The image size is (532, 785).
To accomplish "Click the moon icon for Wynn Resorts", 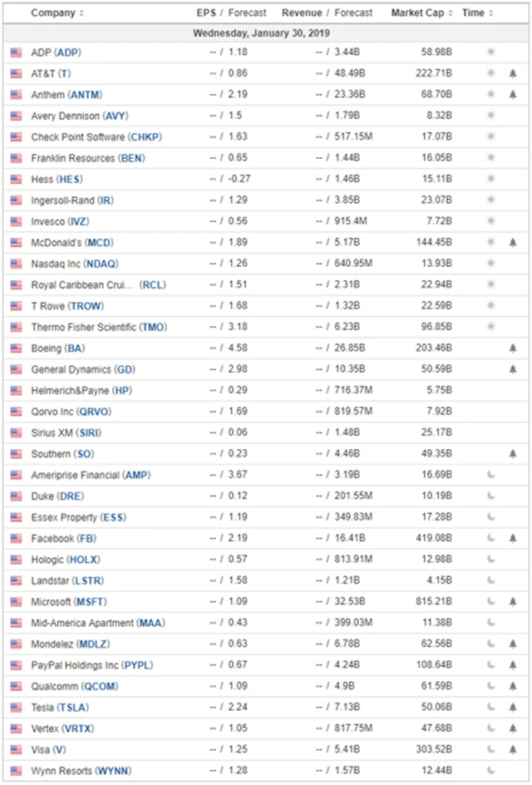I will [490, 771].
